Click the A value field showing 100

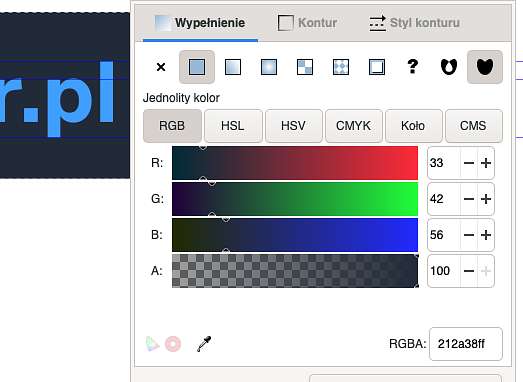tap(444, 271)
